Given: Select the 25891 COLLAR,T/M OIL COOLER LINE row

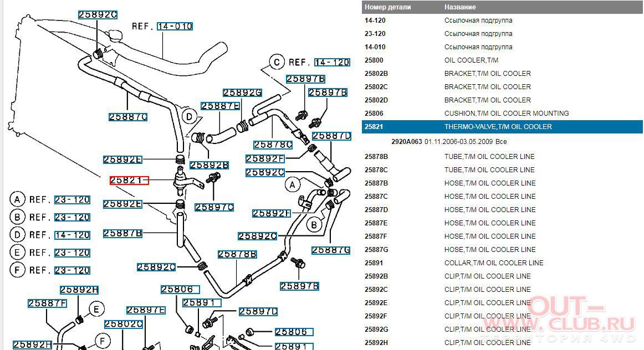Looking at the screenshot, I should 502,263.
